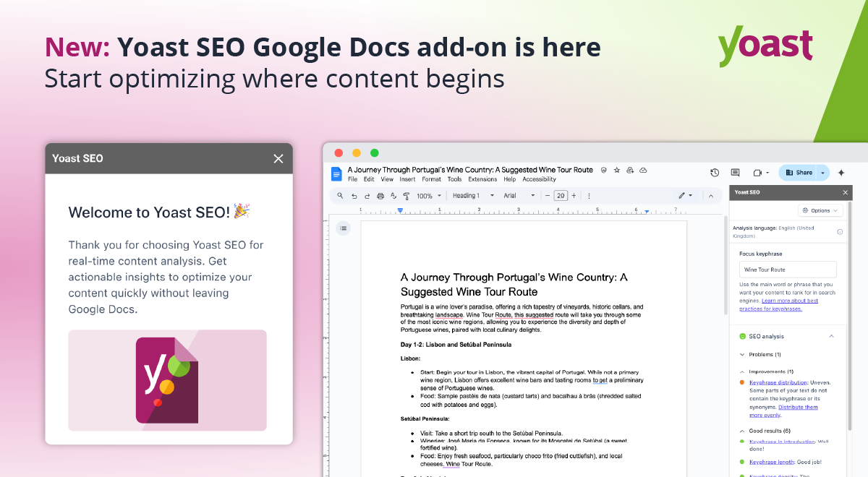Show document outline icon
This screenshot has width=868, height=477.
point(344,228)
